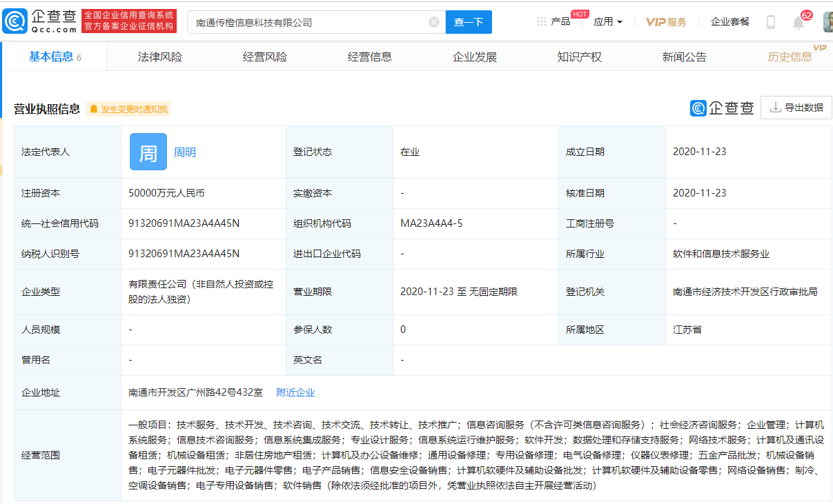Click the change-notification bell 发生变更时通知我
The width and height of the screenshot is (833, 504).
tap(128, 109)
